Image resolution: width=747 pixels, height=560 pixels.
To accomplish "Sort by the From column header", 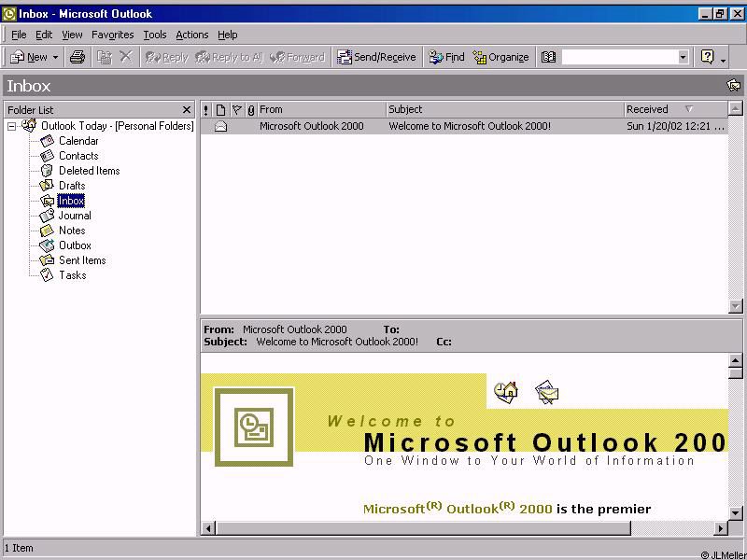I will coord(321,109).
